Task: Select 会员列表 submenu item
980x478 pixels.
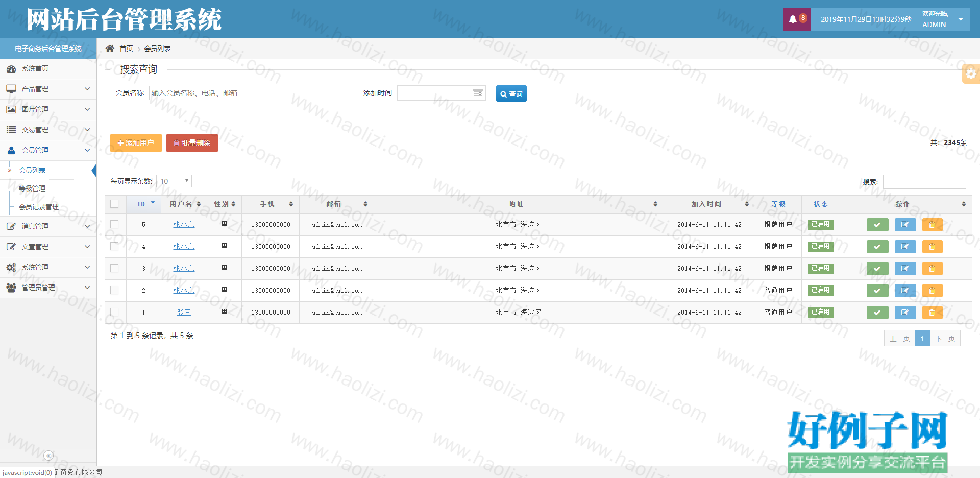Action: tap(32, 170)
